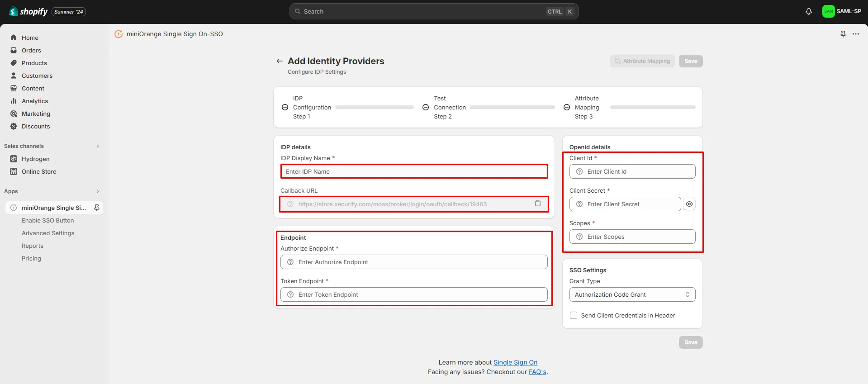Click the Attribute Mapping button
The height and width of the screenshot is (384, 868).
(x=642, y=61)
